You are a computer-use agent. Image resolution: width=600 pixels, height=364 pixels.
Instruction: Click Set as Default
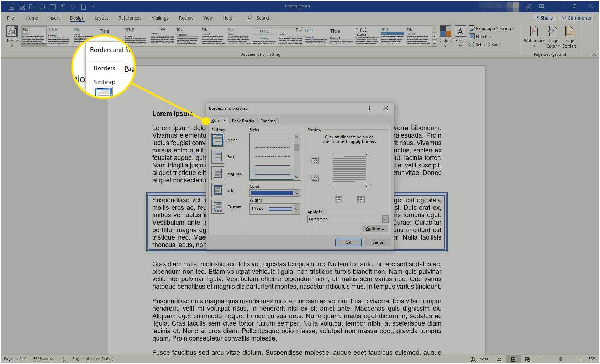tap(485, 45)
